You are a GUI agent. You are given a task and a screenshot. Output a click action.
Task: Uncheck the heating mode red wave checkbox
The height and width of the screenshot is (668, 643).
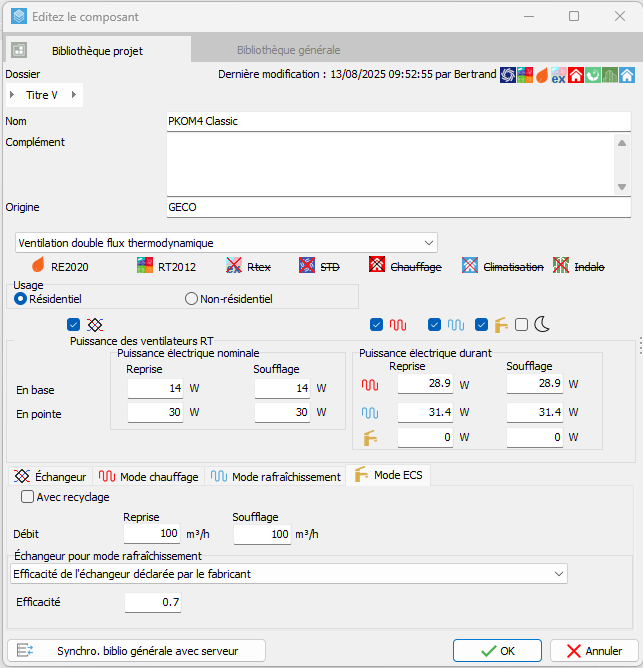pos(376,324)
